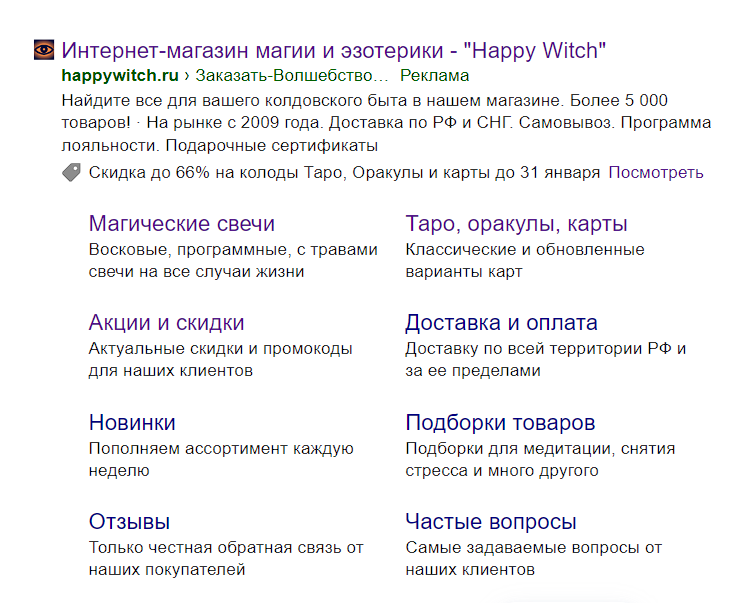This screenshot has height=603, width=747.
Task: Click the description Актуальные скидки и промокоды
Action: (x=221, y=360)
